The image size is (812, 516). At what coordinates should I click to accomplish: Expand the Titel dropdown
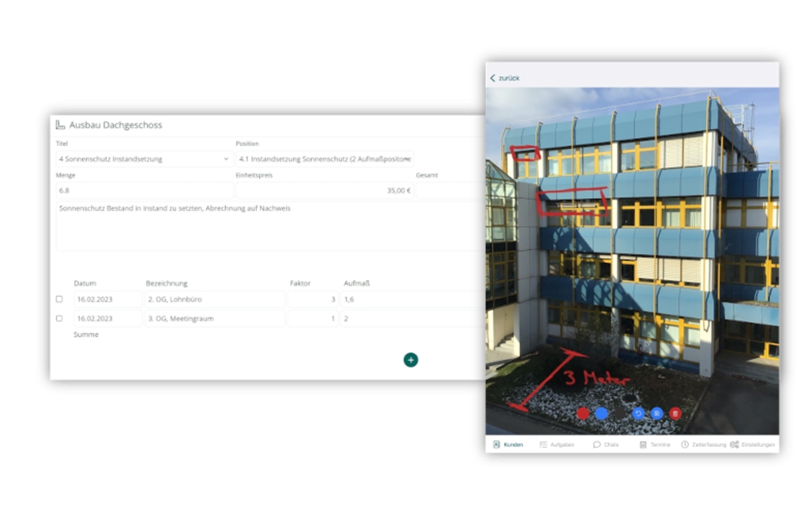[x=144, y=159]
